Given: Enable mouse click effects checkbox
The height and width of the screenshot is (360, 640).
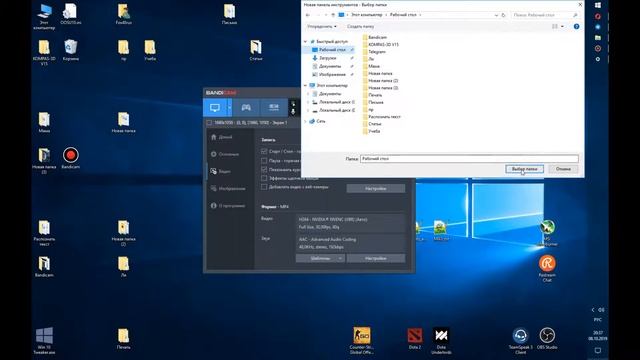Looking at the screenshot, I should [264, 178].
